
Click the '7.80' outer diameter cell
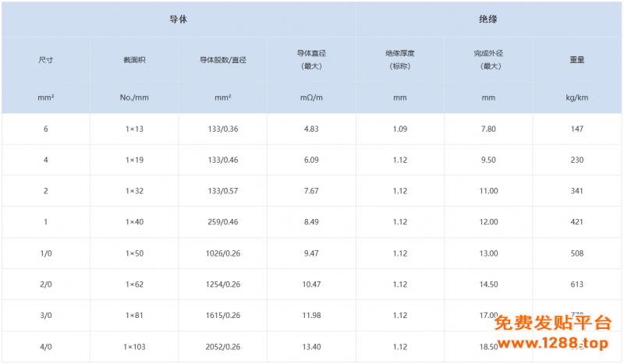click(x=488, y=129)
